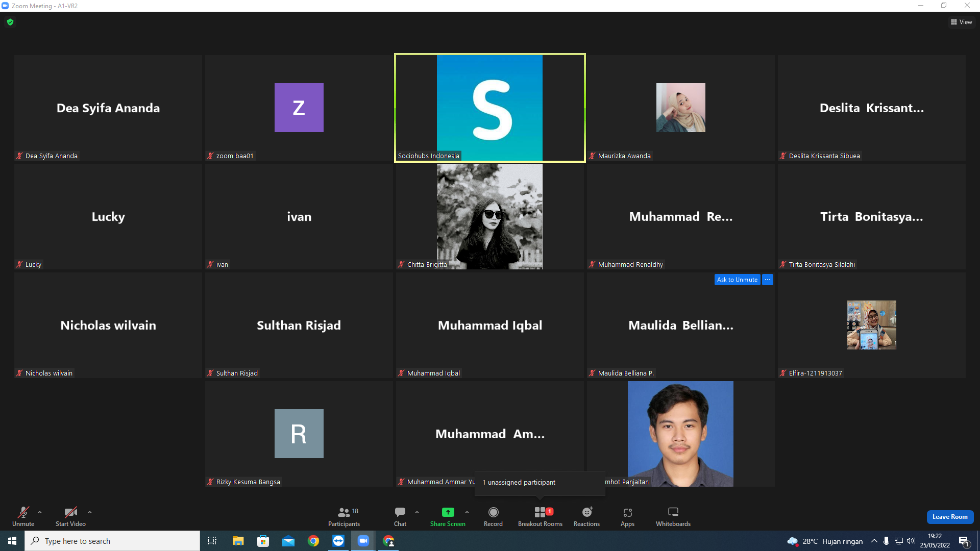The width and height of the screenshot is (980, 551).
Task: Open the Windows Start menu
Action: [x=12, y=541]
